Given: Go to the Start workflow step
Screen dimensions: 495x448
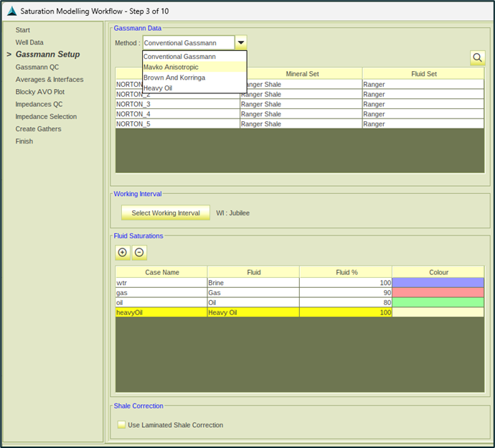Looking at the screenshot, I should [x=23, y=30].
